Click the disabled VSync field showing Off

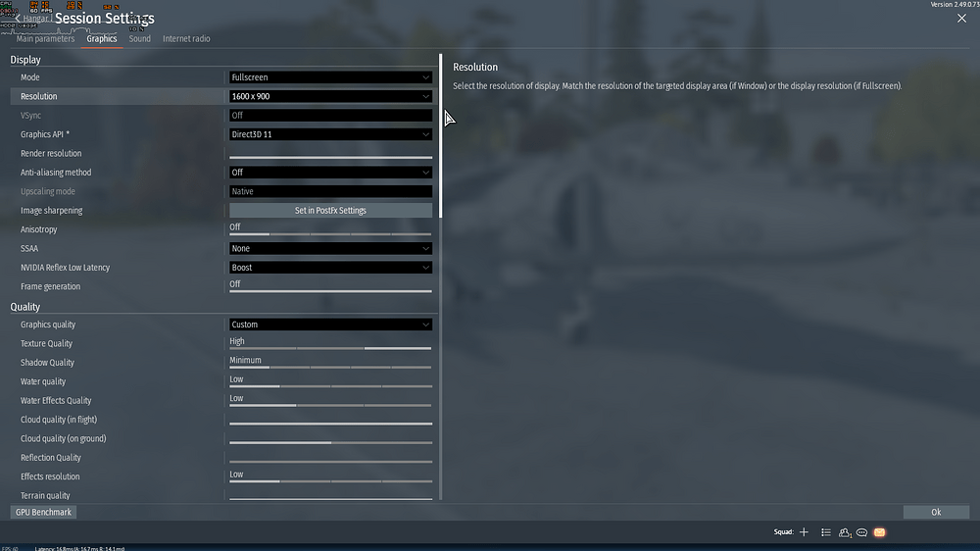pos(330,116)
